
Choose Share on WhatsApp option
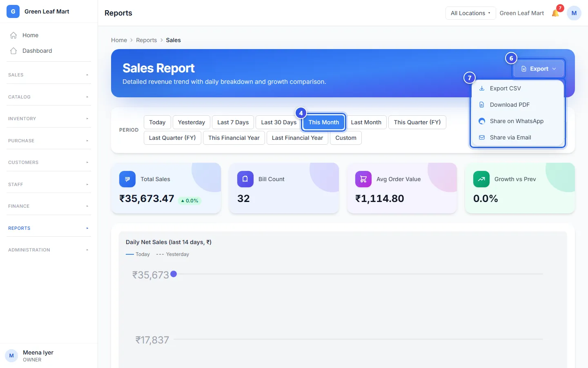click(x=518, y=121)
